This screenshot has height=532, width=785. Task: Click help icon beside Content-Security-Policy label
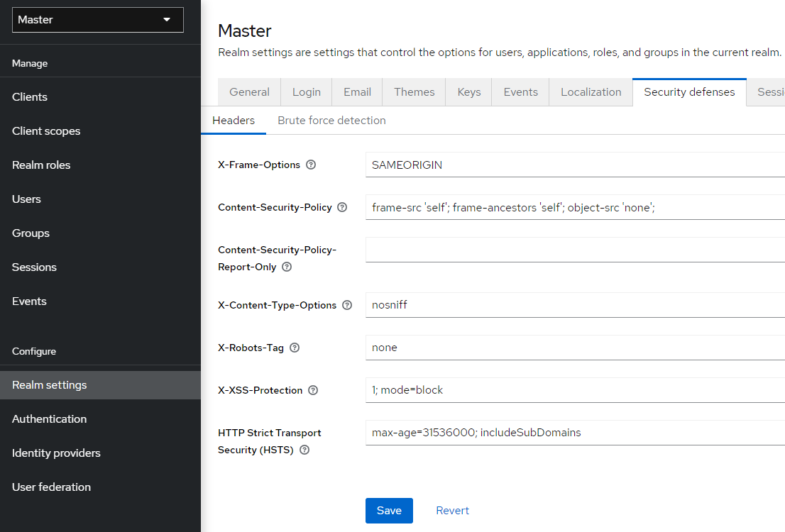(342, 207)
